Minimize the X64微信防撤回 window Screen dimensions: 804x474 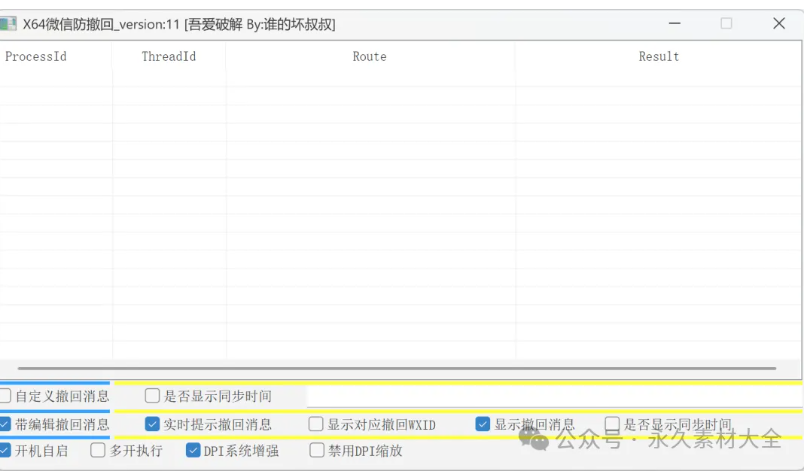pos(674,23)
